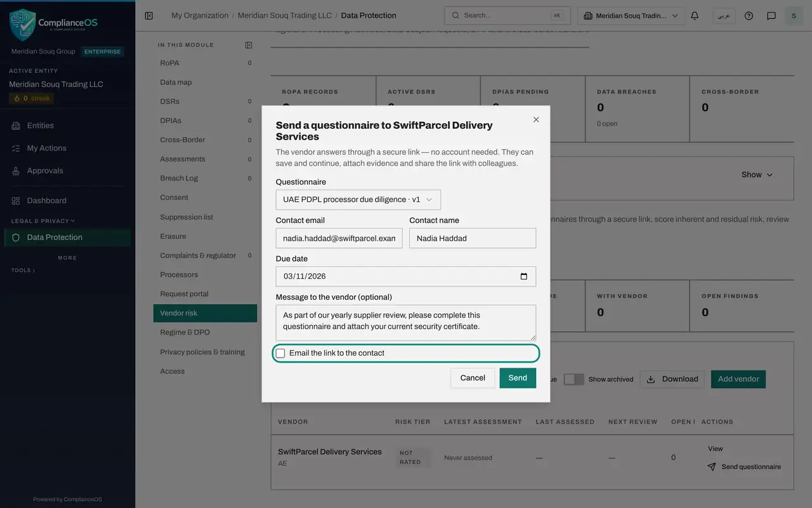Open Entities in the sidebar

coord(67,126)
